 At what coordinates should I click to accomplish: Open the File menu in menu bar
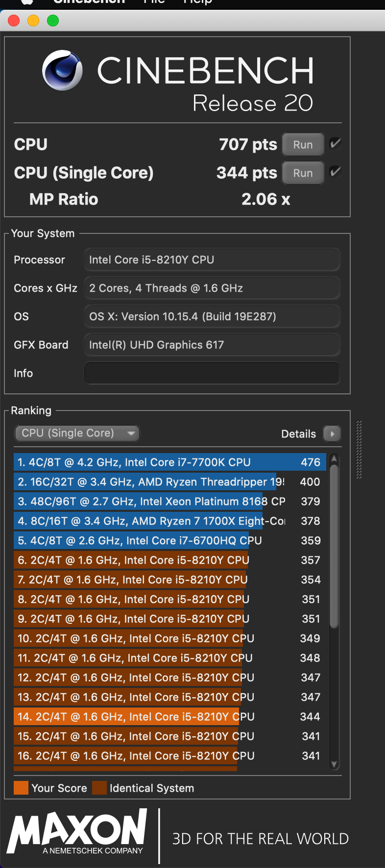point(154,2)
